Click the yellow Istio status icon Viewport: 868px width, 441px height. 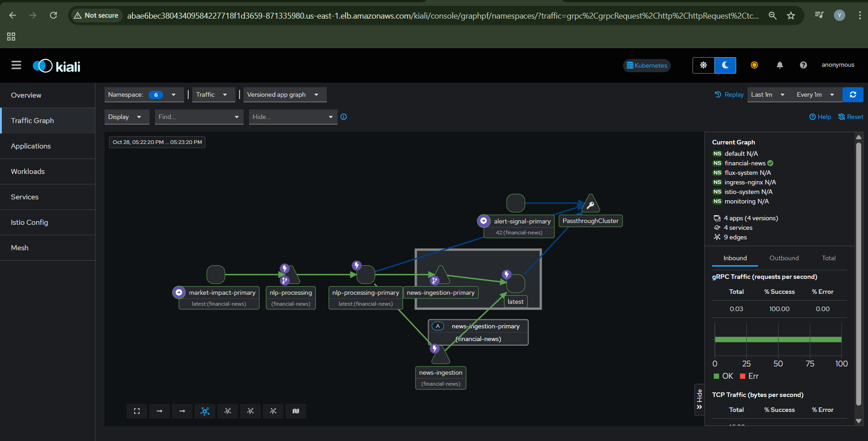tap(754, 65)
